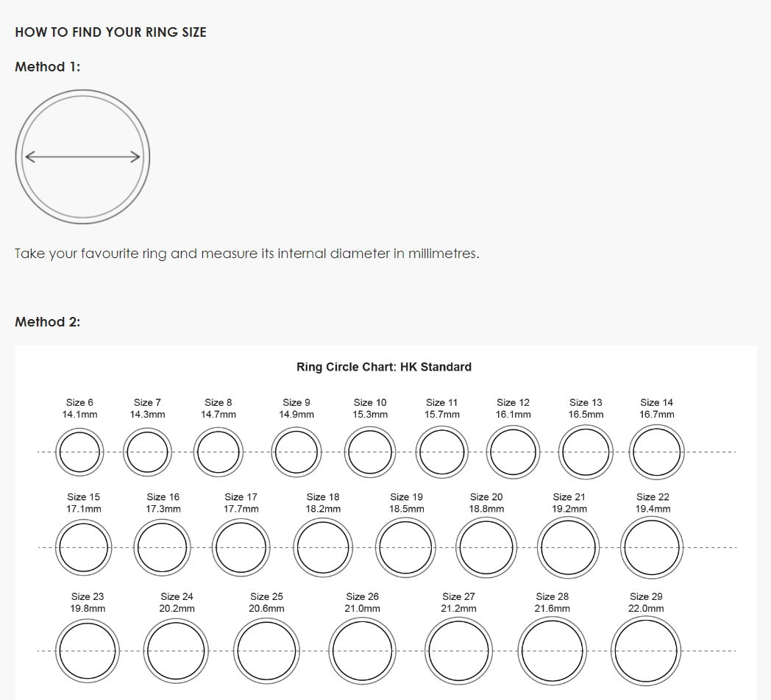The image size is (771, 700).
Task: Click the "Method 2:" heading
Action: click(x=48, y=322)
